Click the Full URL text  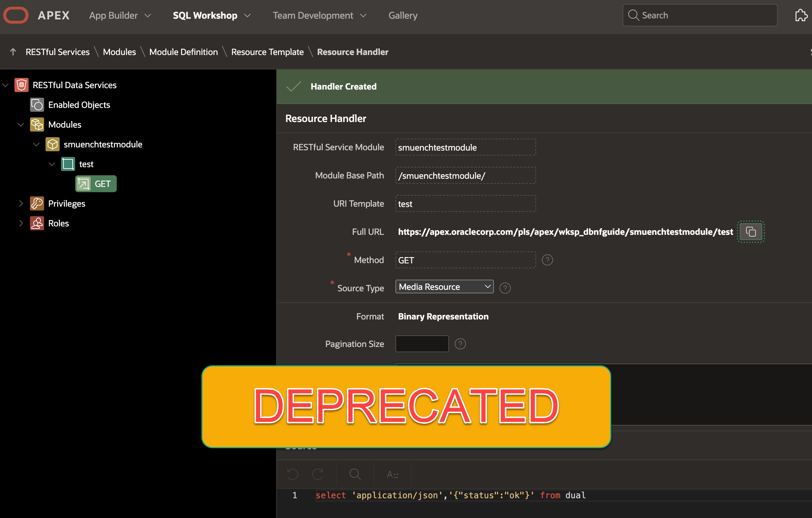[565, 232]
